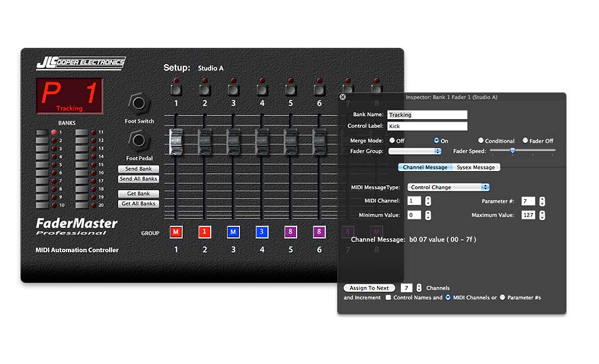Click the square button above fader 2

point(205,90)
